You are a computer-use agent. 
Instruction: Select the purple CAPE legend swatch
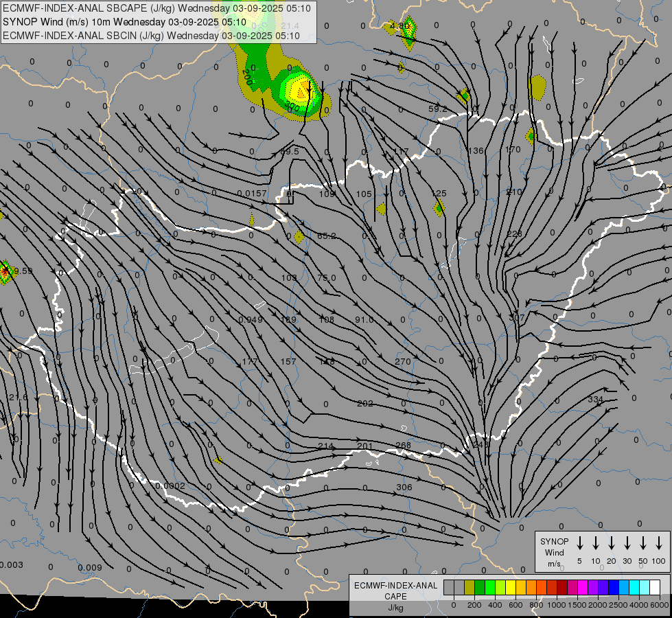(x=592, y=588)
